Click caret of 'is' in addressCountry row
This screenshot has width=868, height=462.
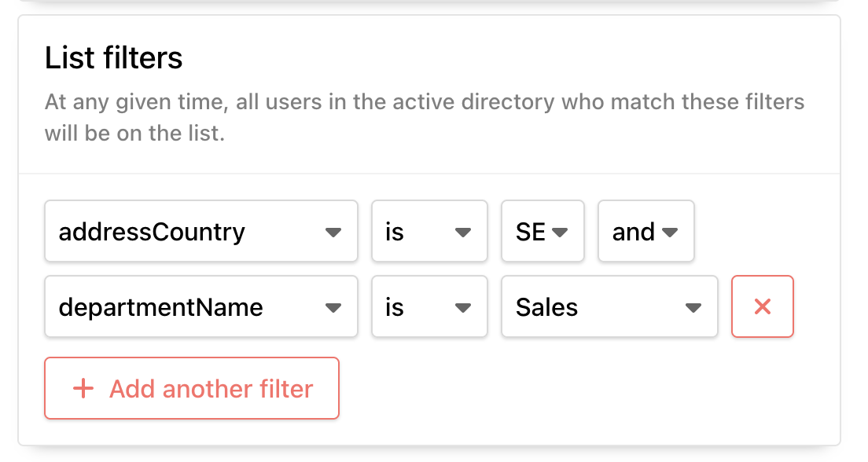coord(463,232)
